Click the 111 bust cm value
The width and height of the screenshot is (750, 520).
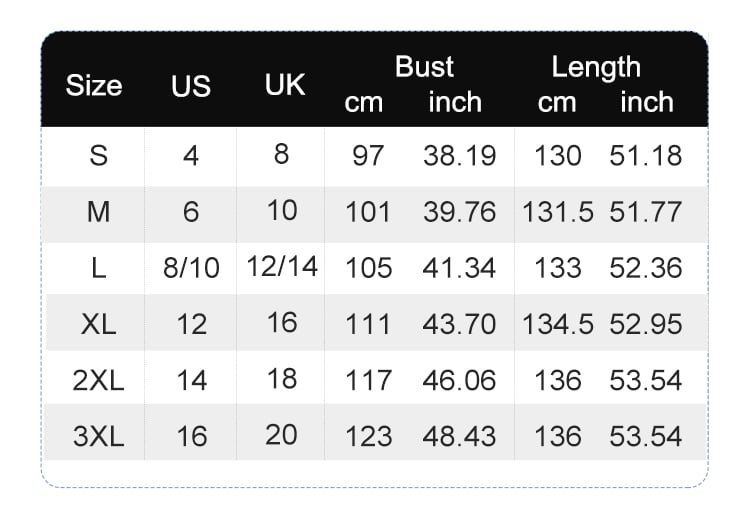click(x=368, y=324)
